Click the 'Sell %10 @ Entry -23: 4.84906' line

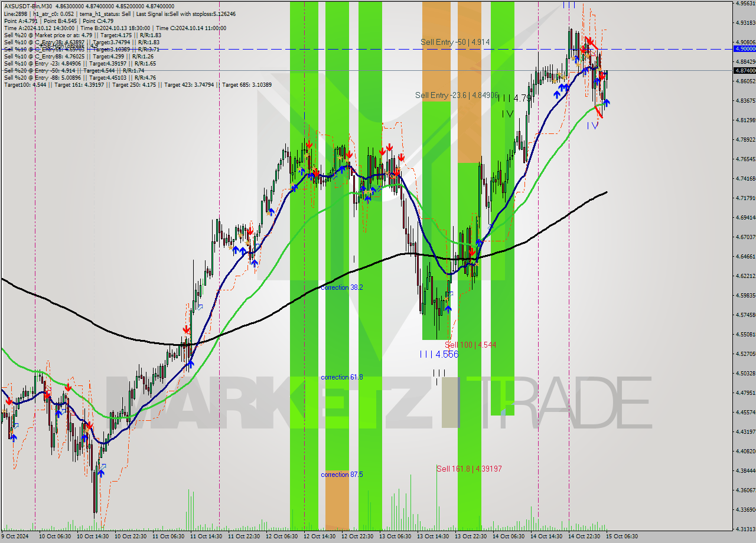(x=80, y=64)
